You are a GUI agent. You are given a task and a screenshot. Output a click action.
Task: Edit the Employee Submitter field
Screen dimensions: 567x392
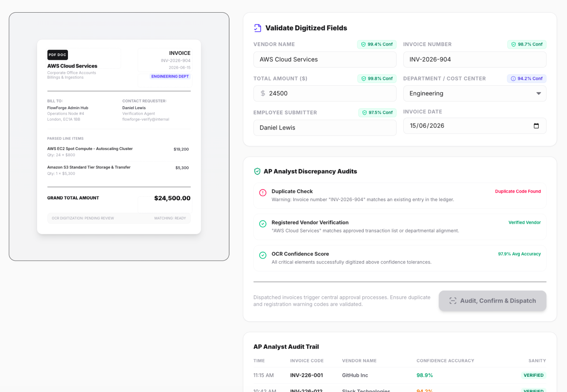(x=325, y=128)
